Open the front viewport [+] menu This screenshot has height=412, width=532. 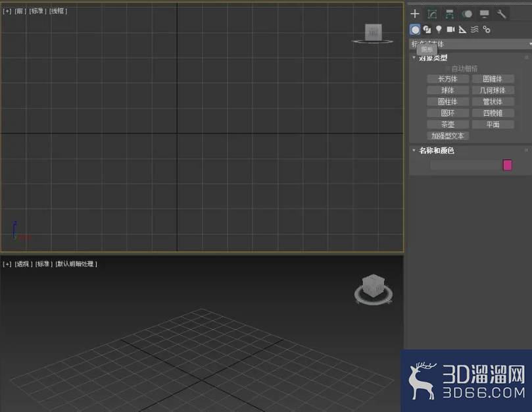tap(7, 11)
